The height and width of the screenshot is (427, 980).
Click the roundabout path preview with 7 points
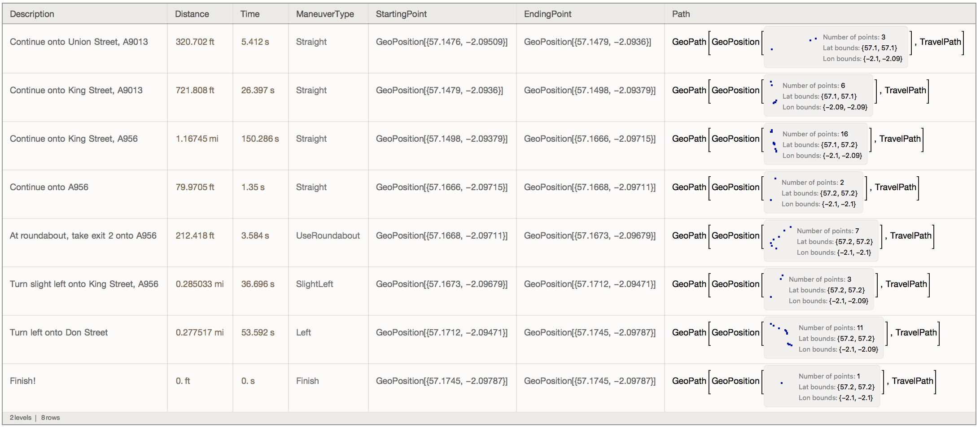point(821,241)
